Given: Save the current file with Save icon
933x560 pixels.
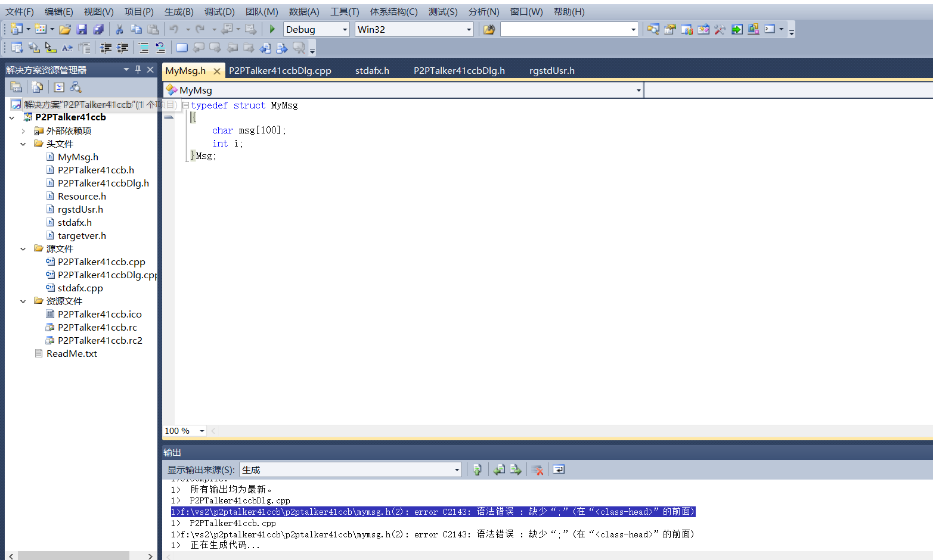Looking at the screenshot, I should point(82,29).
